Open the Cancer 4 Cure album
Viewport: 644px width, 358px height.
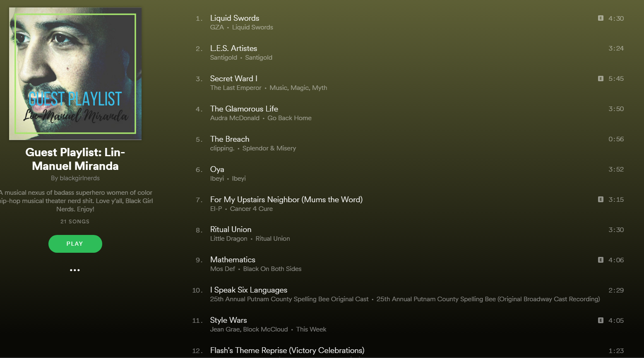[251, 209]
